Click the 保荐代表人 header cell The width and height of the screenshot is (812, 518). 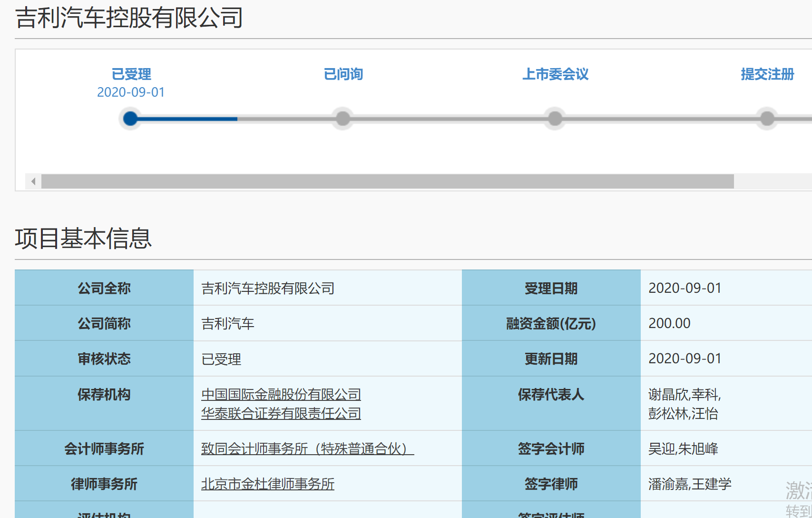[x=551, y=403]
